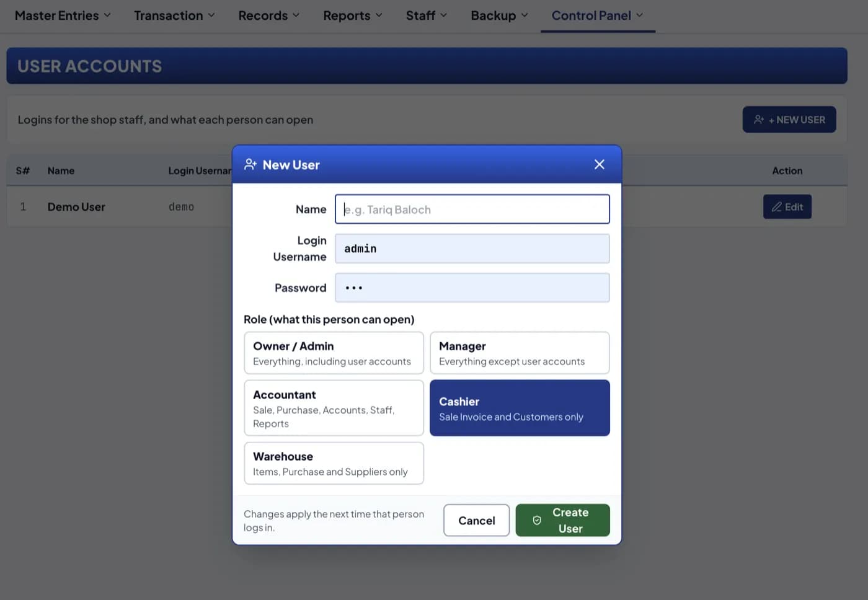The image size is (868, 600).
Task: Open the Staff menu
Action: [x=427, y=15]
